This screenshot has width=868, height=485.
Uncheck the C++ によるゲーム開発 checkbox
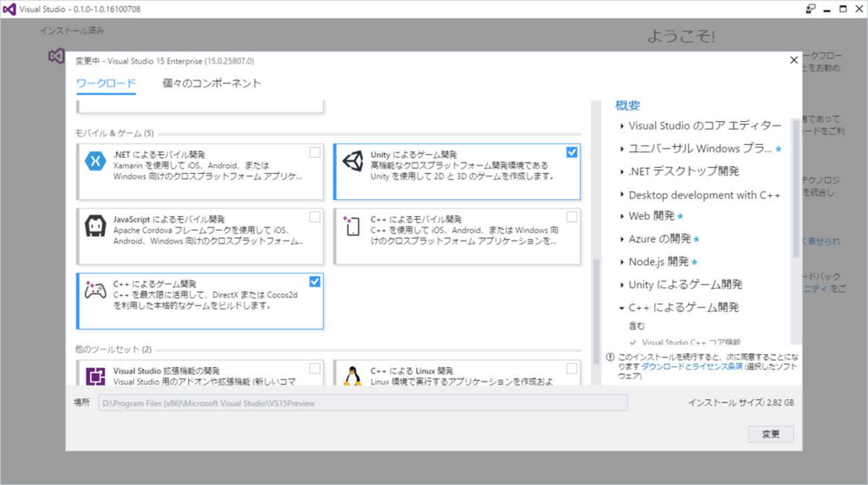(x=314, y=282)
